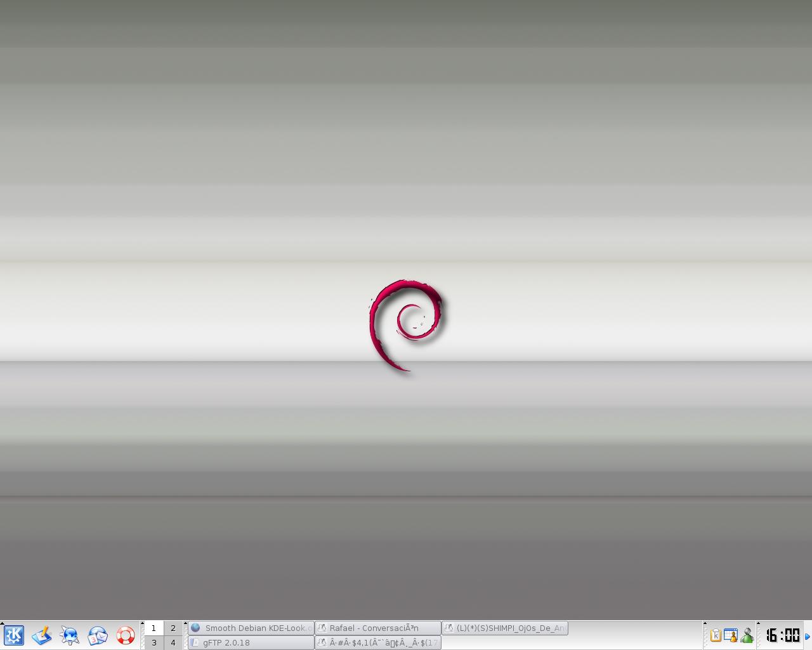
Task: Click the 16:00 digital clock
Action: (783, 635)
